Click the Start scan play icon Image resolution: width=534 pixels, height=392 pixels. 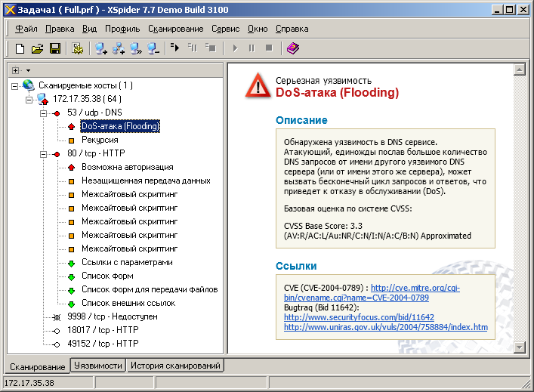pos(235,48)
